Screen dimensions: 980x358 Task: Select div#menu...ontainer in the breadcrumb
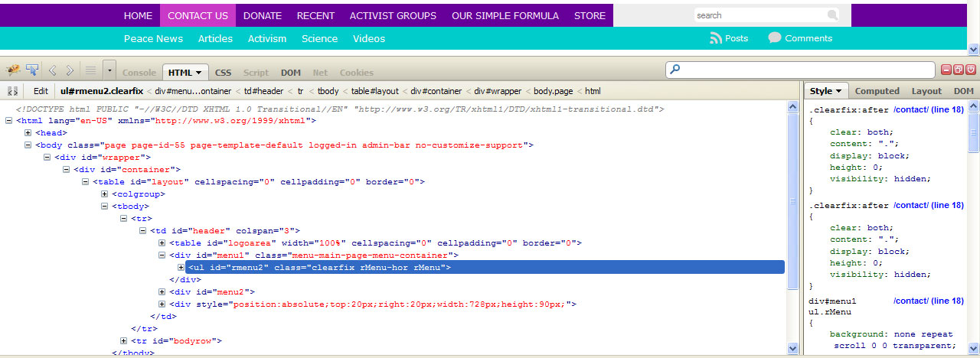point(193,91)
